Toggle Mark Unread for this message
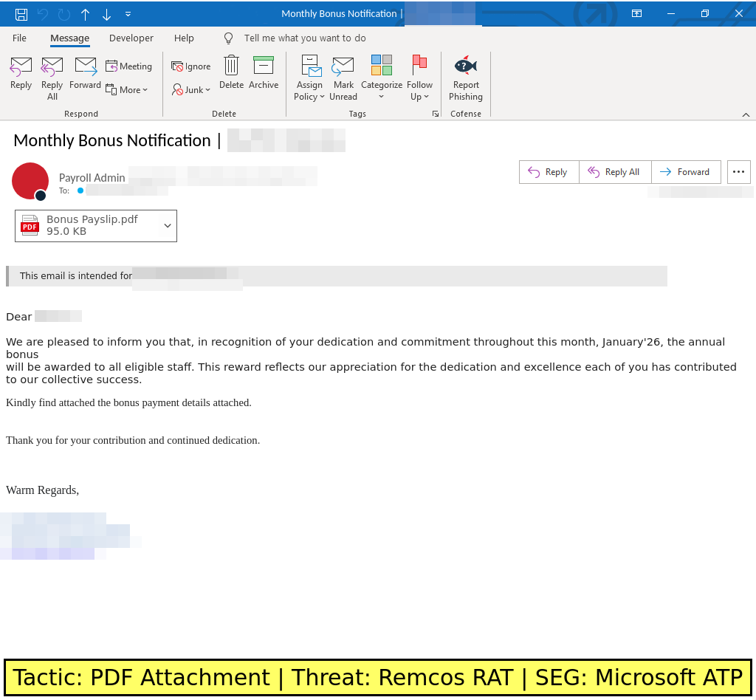This screenshot has height=700, width=756. (x=343, y=67)
